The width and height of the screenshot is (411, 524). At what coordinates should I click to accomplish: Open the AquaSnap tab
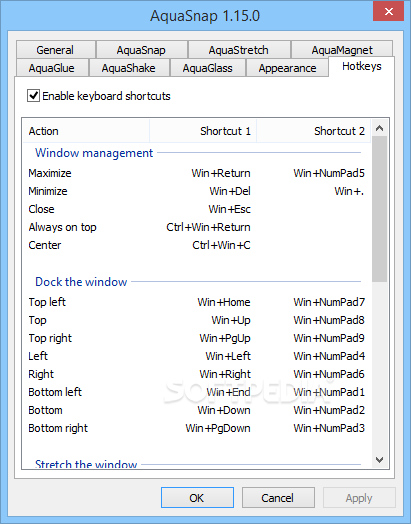[141, 50]
